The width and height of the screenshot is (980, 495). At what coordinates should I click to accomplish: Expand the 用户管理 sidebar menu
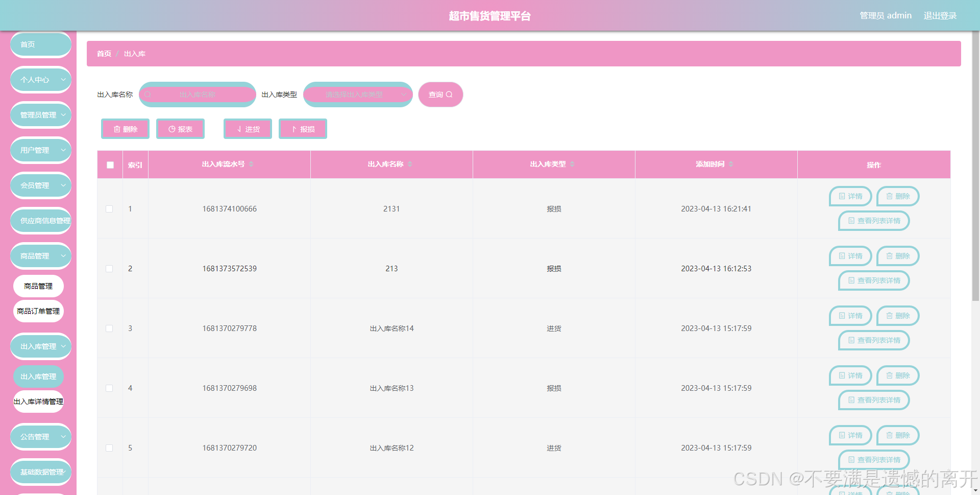click(x=41, y=150)
